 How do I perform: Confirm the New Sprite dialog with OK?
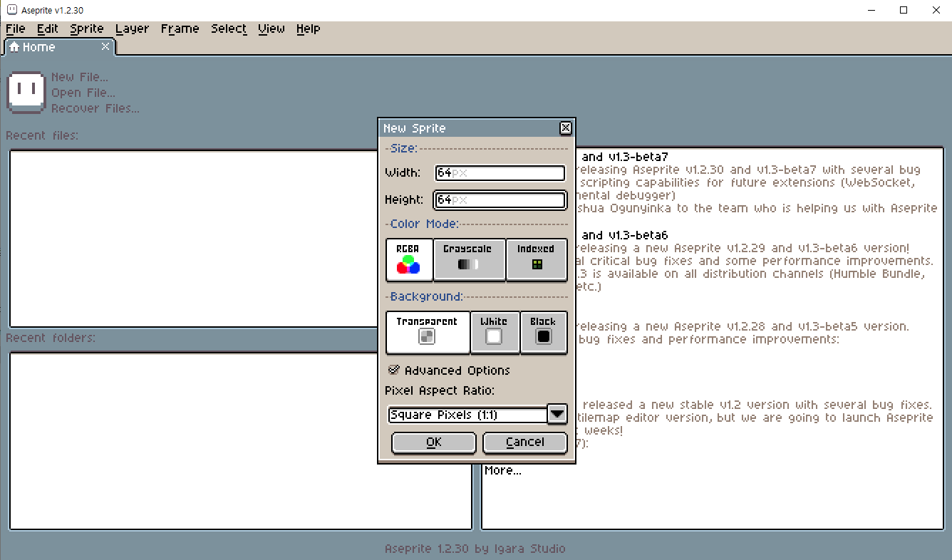434,442
